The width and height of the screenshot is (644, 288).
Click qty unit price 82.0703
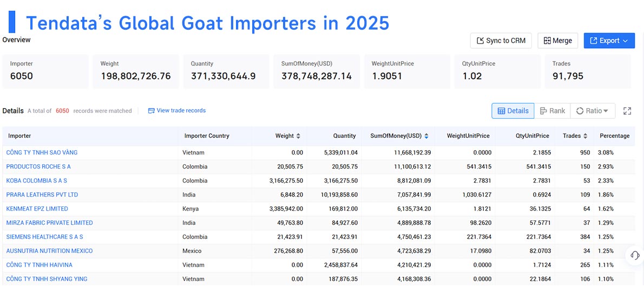[x=539, y=251]
